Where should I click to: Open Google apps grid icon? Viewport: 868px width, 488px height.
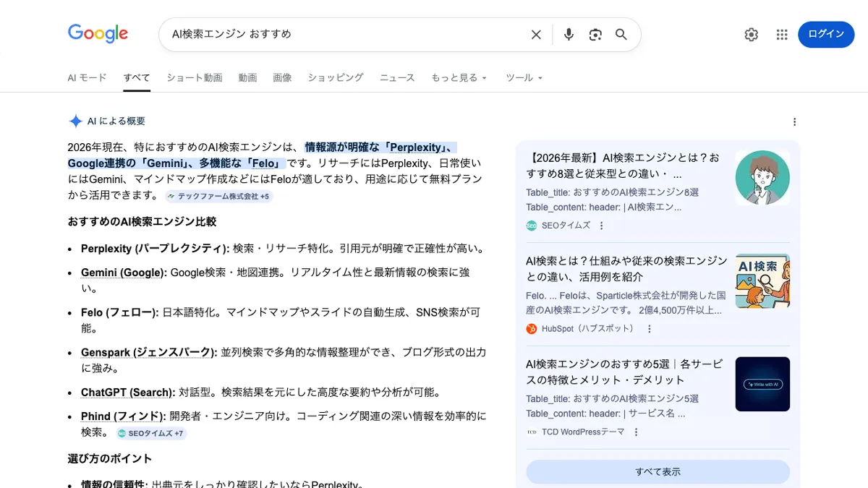[782, 35]
